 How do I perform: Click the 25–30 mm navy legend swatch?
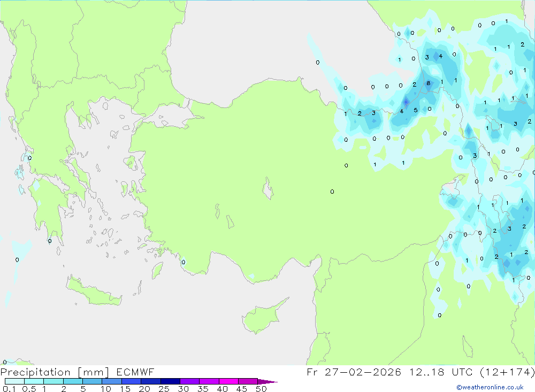click(x=170, y=381)
